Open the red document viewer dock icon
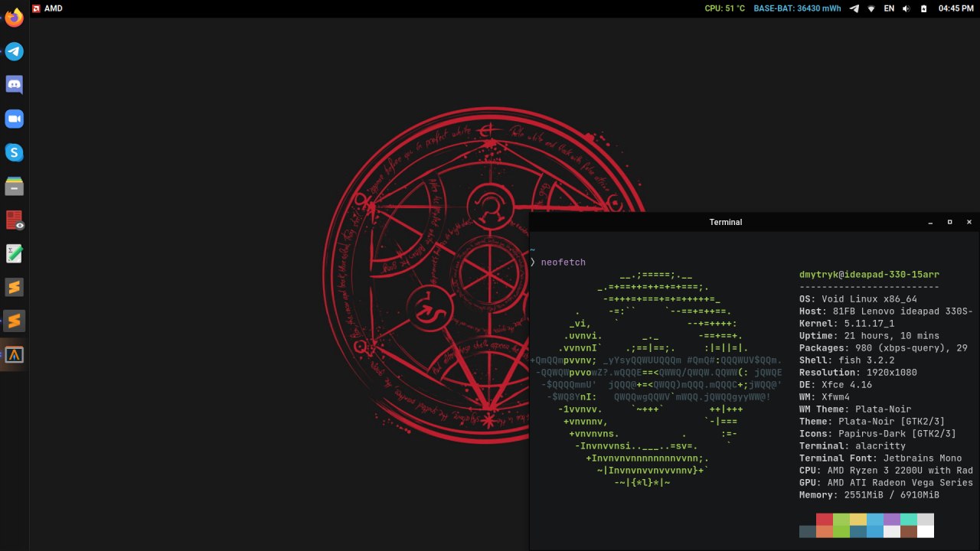This screenshot has height=551, width=980. coord(15,220)
